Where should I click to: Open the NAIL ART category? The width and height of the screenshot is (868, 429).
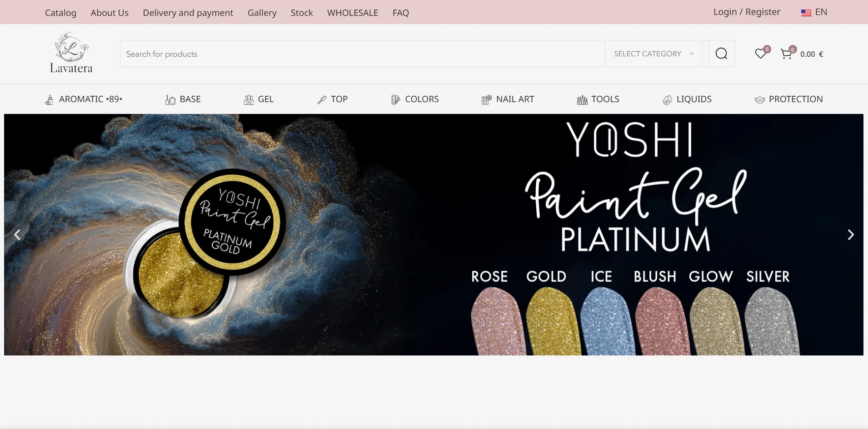(515, 99)
